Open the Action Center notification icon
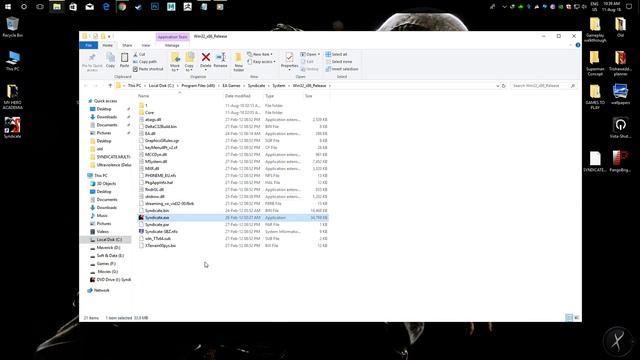The image size is (640, 360). [x=629, y=7]
